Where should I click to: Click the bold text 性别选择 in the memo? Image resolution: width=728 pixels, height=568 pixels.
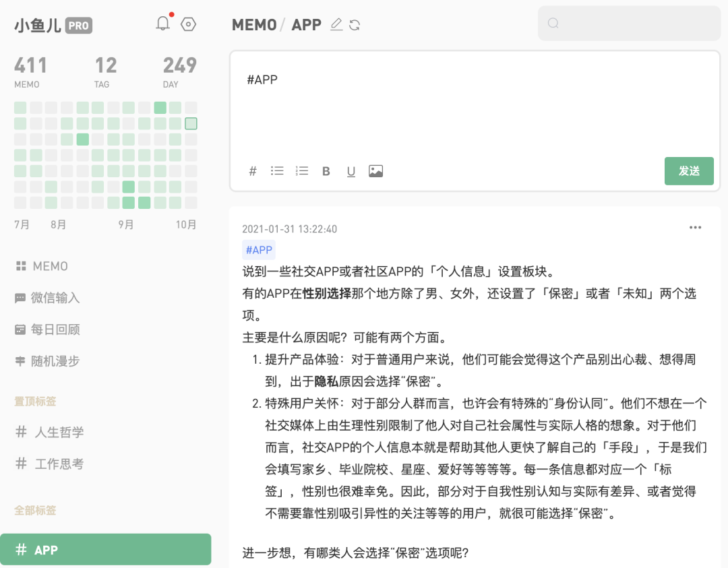click(327, 293)
